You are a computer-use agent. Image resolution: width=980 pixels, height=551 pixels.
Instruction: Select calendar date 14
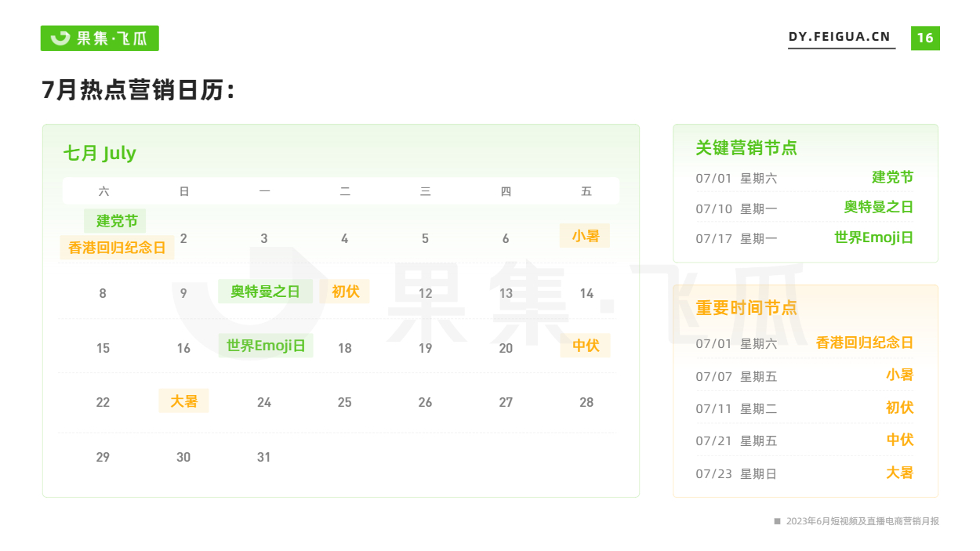(x=586, y=293)
